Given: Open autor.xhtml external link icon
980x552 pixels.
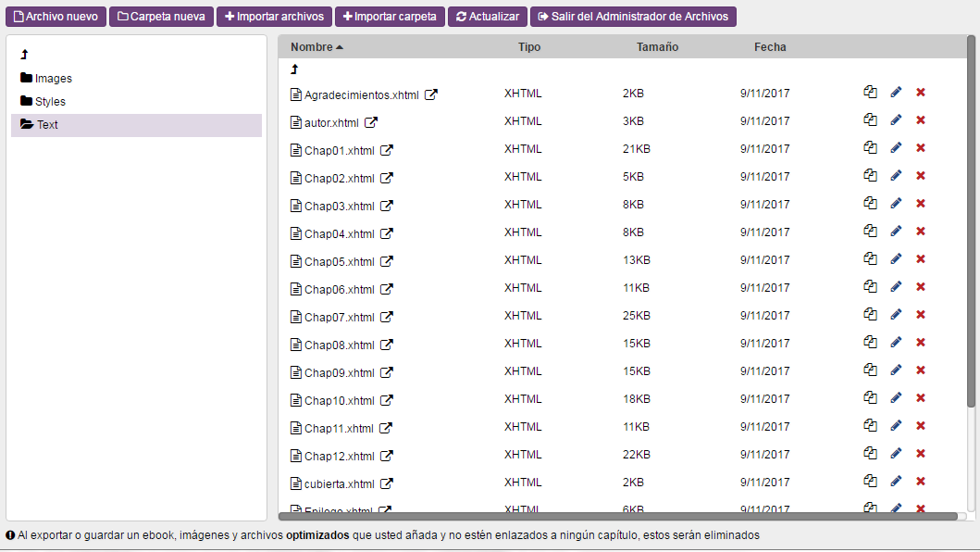Looking at the screenshot, I should pyautogui.click(x=371, y=122).
